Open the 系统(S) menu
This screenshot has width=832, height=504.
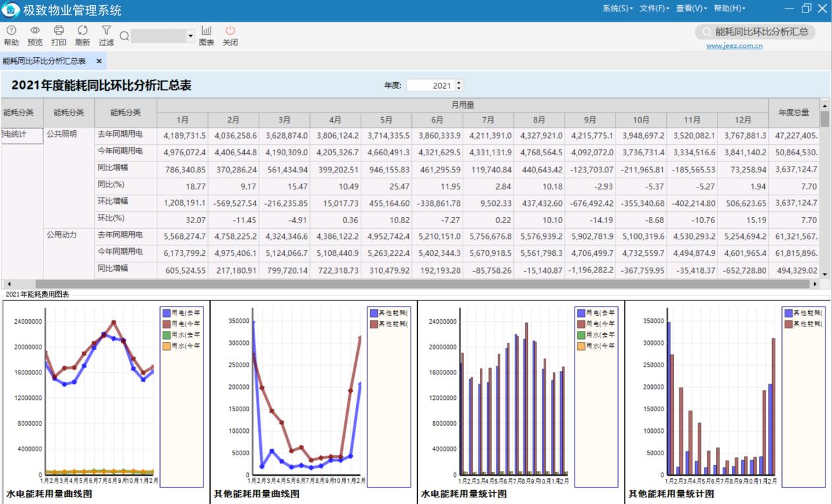617,9
